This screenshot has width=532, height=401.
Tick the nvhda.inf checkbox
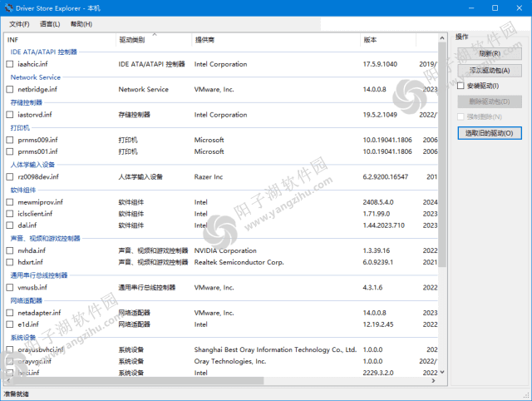click(x=10, y=250)
